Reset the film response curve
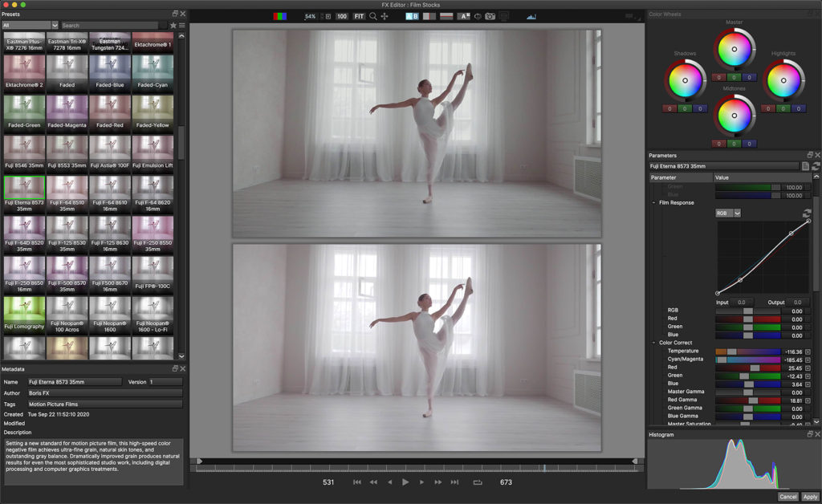The width and height of the screenshot is (822, 504). (806, 213)
